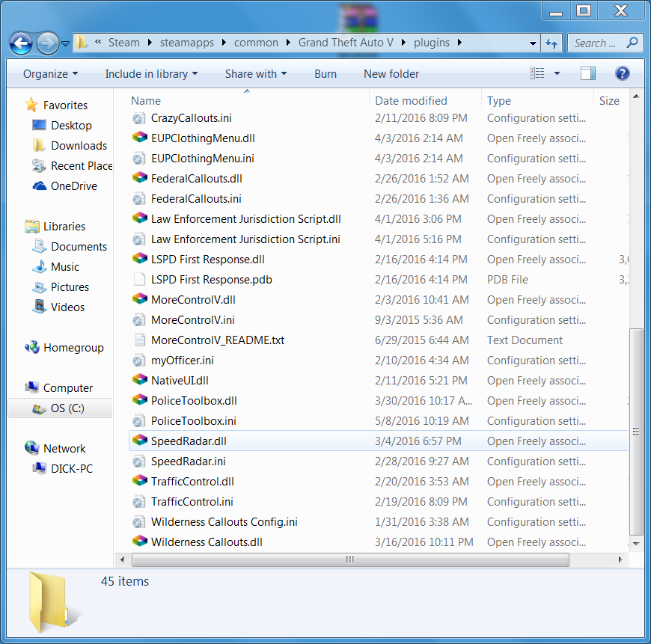The image size is (651, 644).
Task: Select myOfficer.ini file icon
Action: coord(139,361)
